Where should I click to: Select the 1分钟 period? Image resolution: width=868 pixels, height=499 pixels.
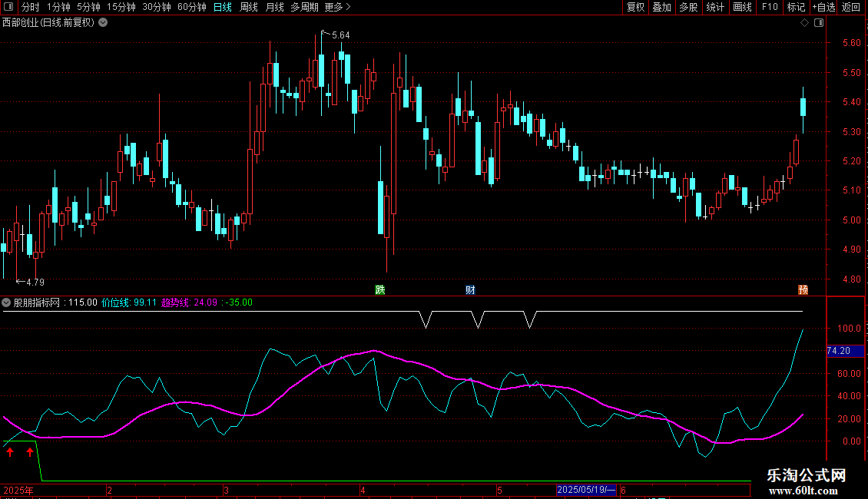coord(58,7)
